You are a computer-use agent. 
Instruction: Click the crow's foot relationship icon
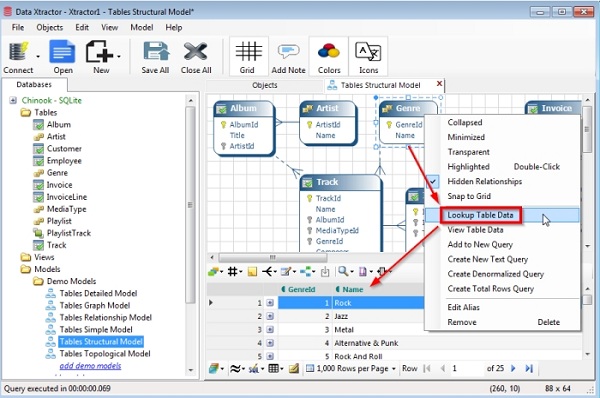click(268, 272)
